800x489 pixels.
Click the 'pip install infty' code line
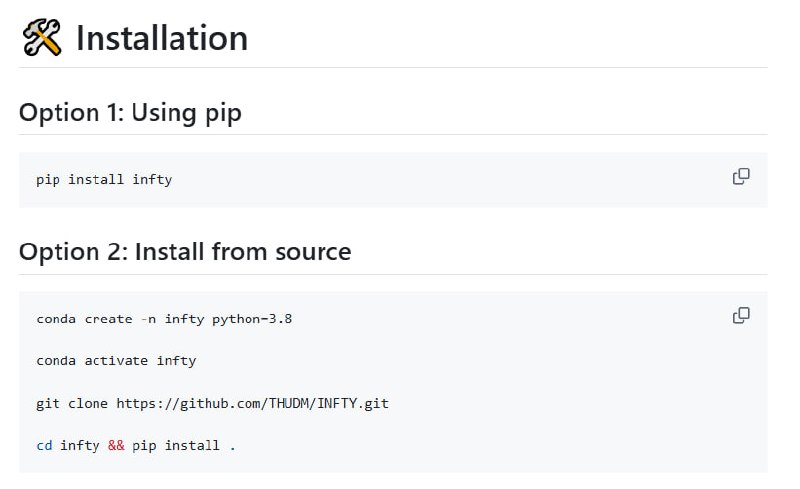click(x=104, y=180)
